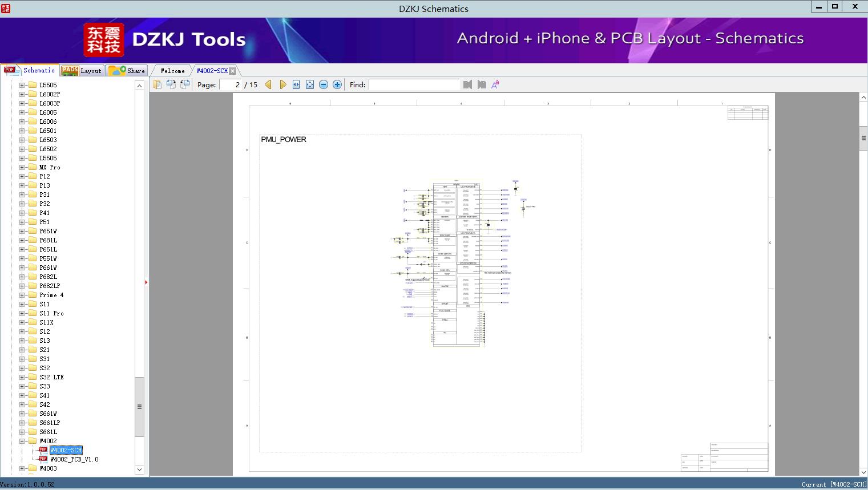Screen dimensions: 868x490
Task: Go to the next page arrow
Action: (x=282, y=84)
